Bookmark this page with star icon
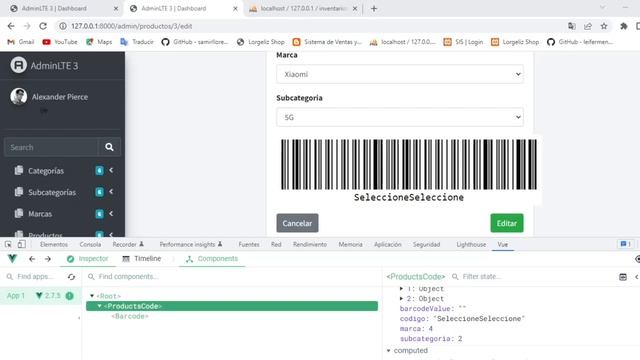Image resolution: width=640 pixels, height=360 pixels. [604, 26]
